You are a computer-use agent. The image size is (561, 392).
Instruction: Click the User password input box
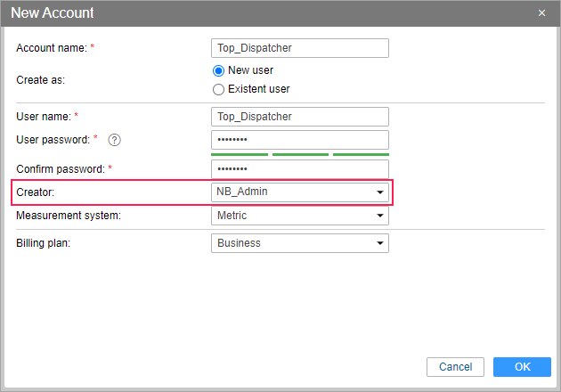pos(299,141)
